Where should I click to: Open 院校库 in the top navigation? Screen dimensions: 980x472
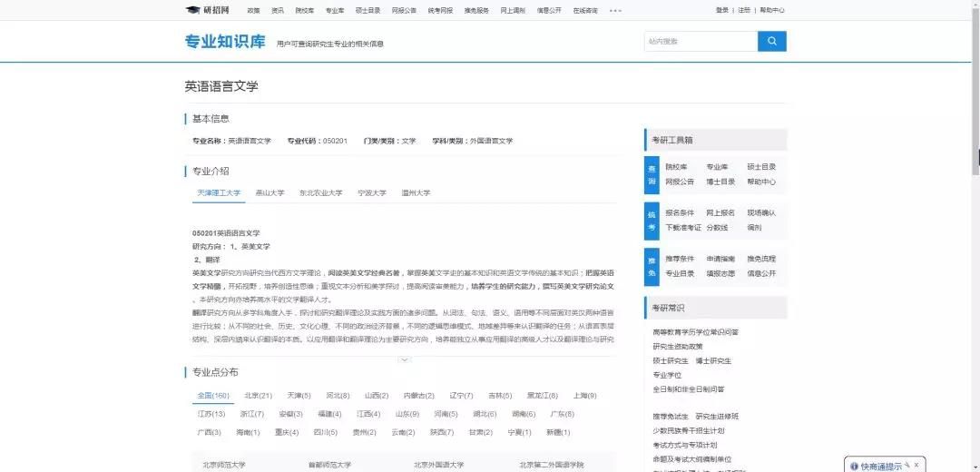(x=305, y=11)
